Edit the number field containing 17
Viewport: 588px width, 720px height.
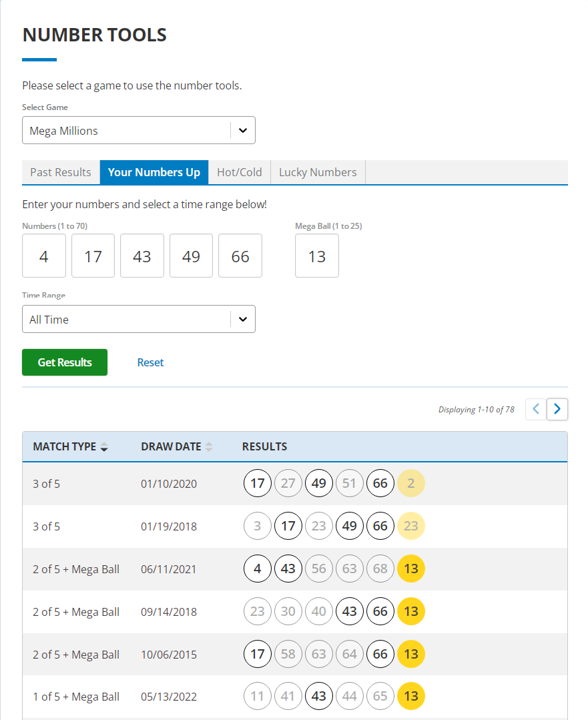point(93,256)
